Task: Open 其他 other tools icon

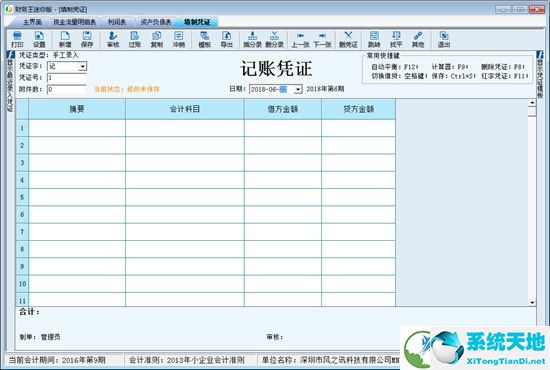Action: [x=418, y=39]
